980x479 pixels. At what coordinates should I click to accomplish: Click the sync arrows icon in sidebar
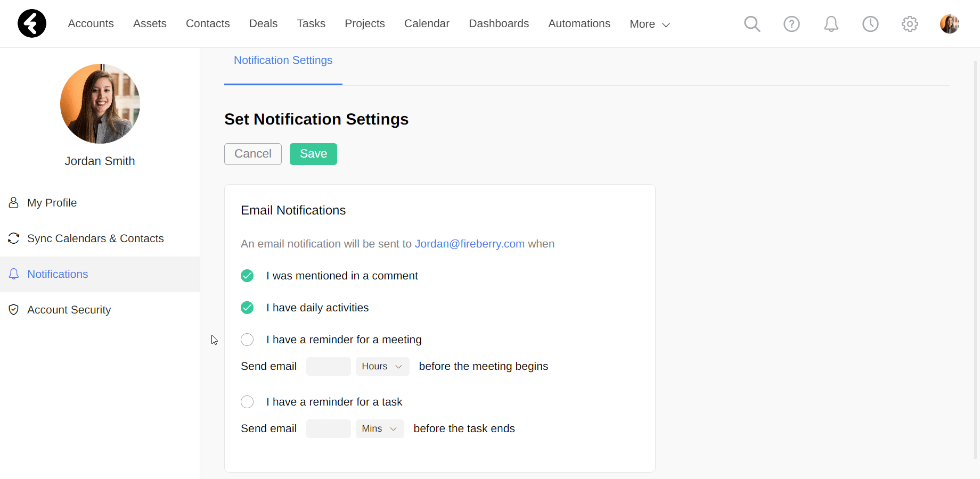click(x=14, y=238)
